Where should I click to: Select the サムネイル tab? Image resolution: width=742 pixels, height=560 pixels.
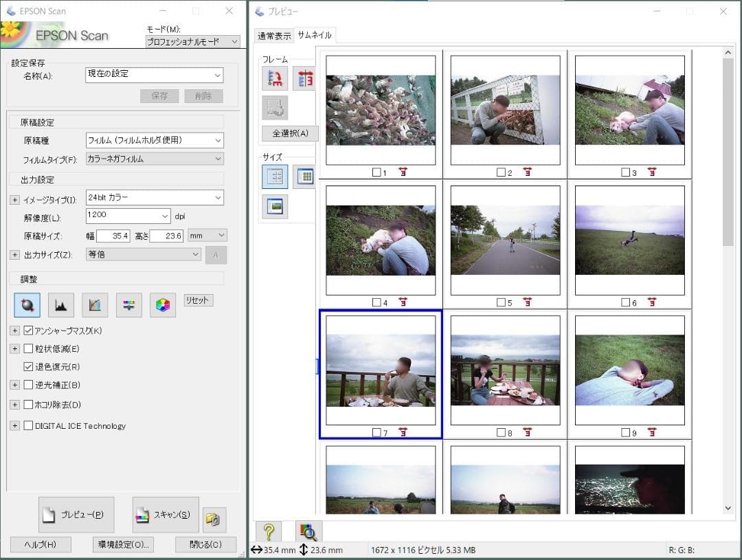click(315, 35)
